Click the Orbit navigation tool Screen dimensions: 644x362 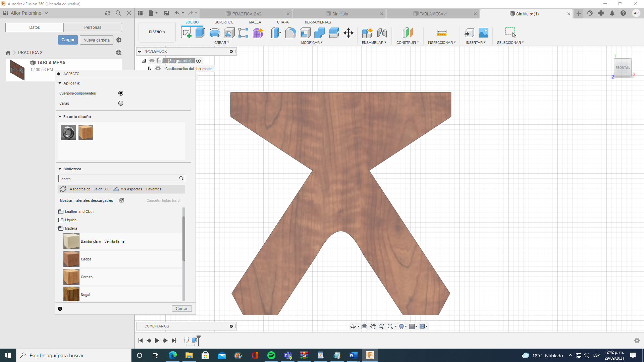tap(353, 326)
